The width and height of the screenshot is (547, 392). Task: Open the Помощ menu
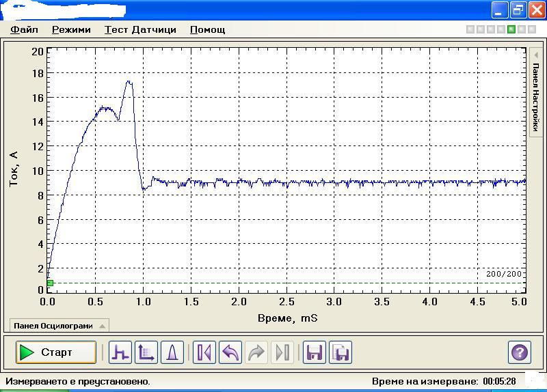click(x=207, y=29)
